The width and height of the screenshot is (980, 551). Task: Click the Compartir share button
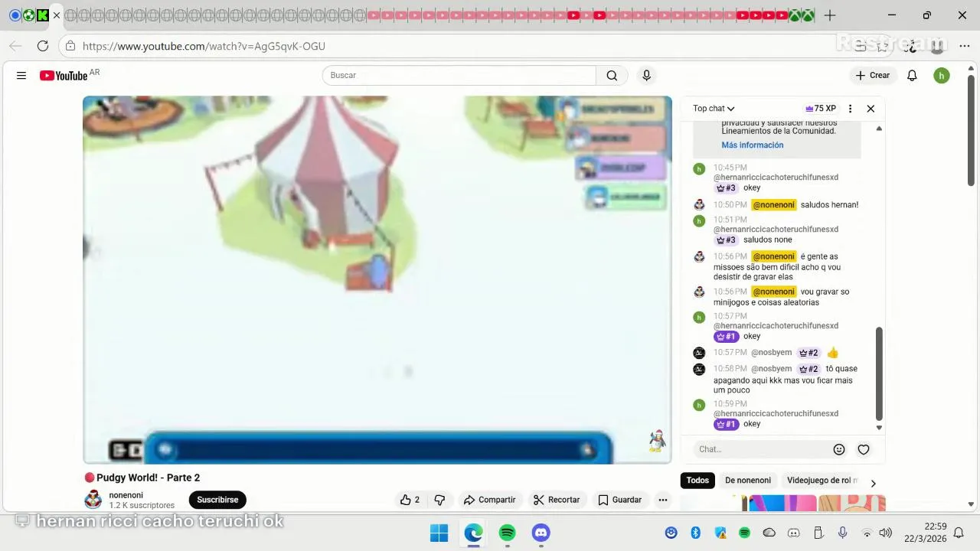pyautogui.click(x=490, y=500)
